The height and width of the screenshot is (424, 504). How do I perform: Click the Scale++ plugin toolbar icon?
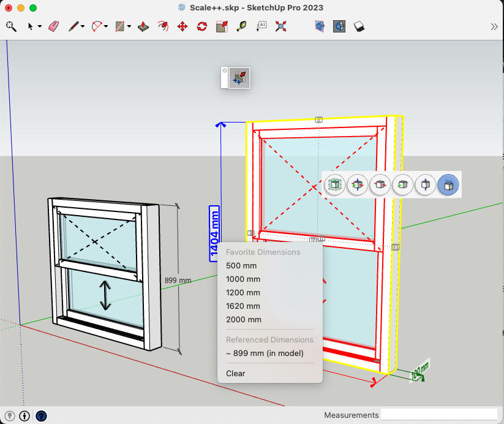[239, 78]
